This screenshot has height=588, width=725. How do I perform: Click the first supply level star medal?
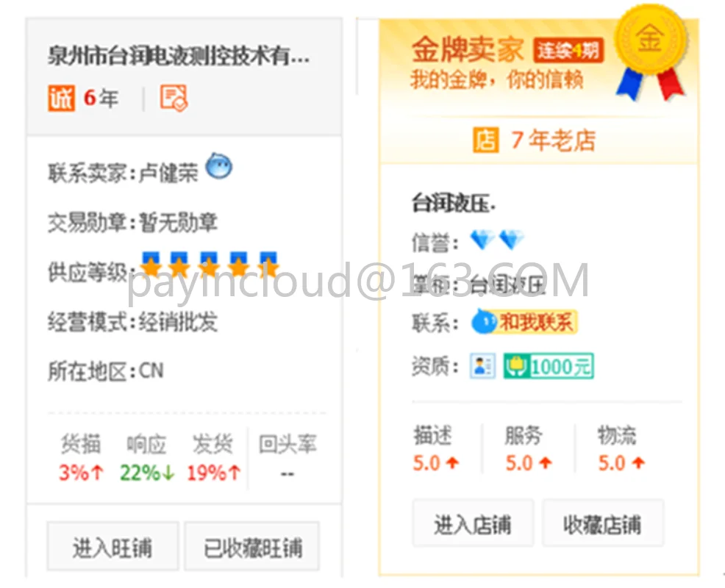tap(151, 265)
